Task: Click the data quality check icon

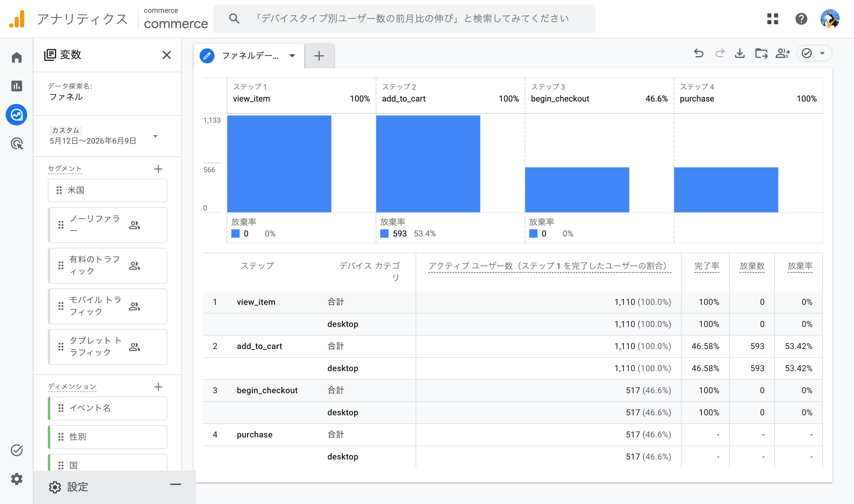Action: 806,53
